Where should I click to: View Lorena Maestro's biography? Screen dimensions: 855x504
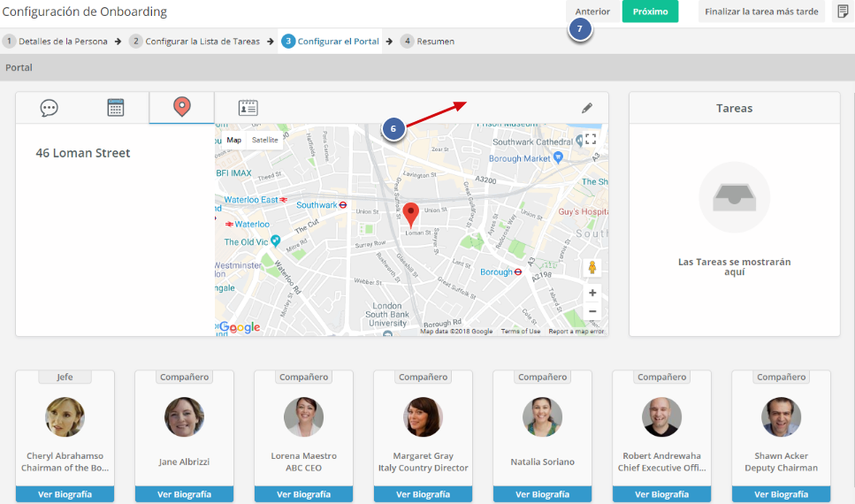pos(304,494)
